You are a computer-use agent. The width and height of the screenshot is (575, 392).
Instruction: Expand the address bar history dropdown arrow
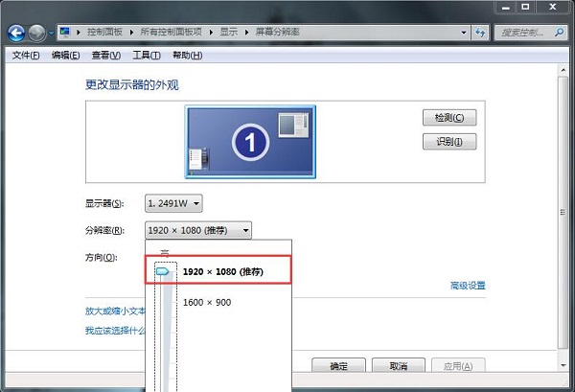click(x=466, y=33)
